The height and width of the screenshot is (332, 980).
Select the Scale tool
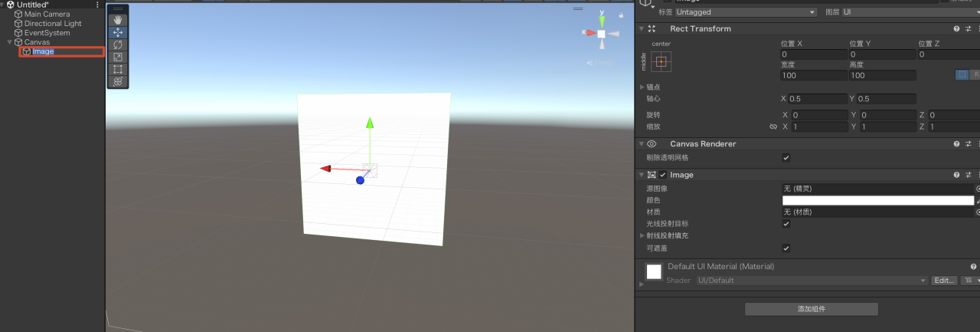pos(117,57)
